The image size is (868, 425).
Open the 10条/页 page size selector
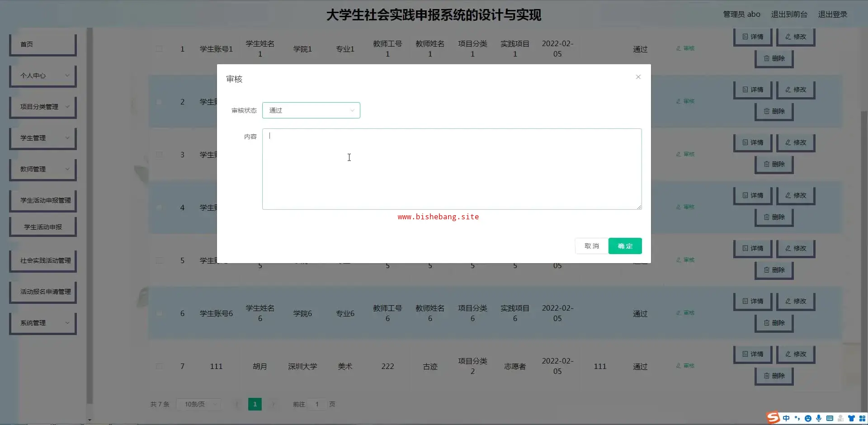point(199,404)
